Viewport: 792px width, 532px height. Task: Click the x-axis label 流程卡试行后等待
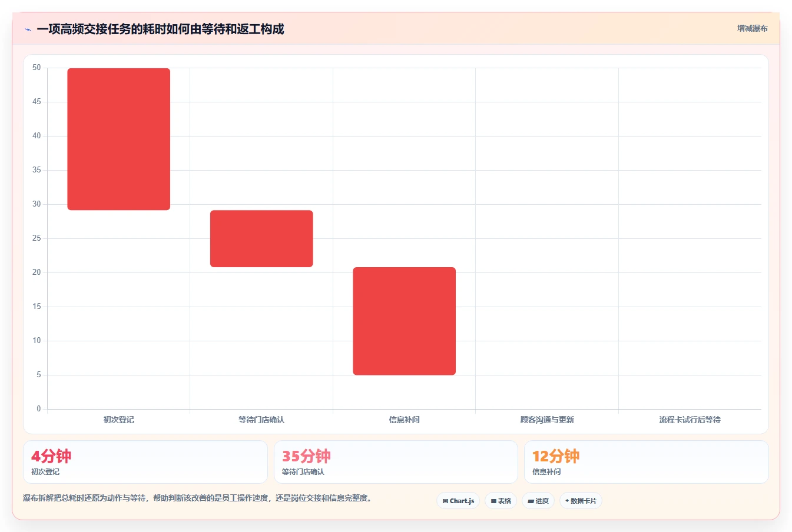pos(690,420)
